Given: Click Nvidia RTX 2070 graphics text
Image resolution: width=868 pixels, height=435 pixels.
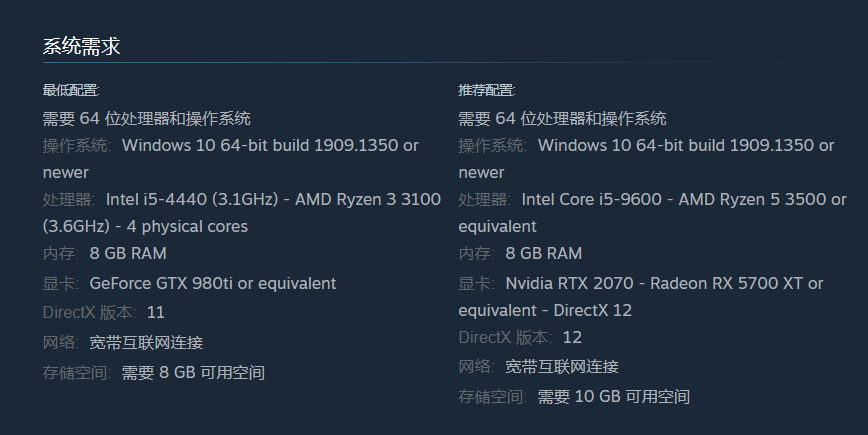Looking at the screenshot, I should tap(569, 283).
